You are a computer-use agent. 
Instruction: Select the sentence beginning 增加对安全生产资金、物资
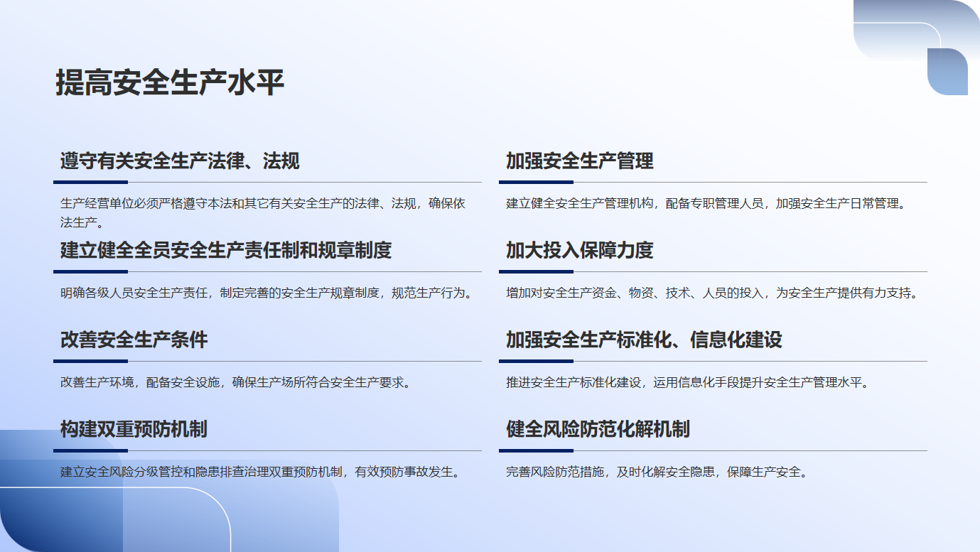point(713,293)
